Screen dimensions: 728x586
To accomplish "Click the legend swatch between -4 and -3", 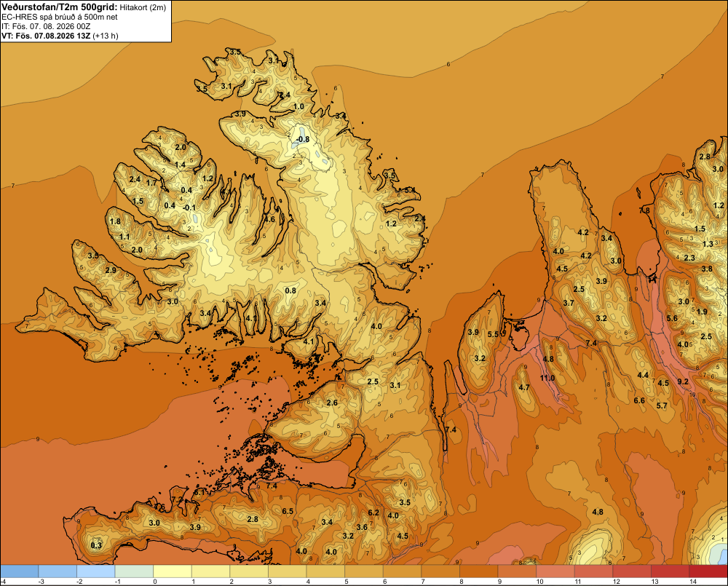I will (x=20, y=571).
